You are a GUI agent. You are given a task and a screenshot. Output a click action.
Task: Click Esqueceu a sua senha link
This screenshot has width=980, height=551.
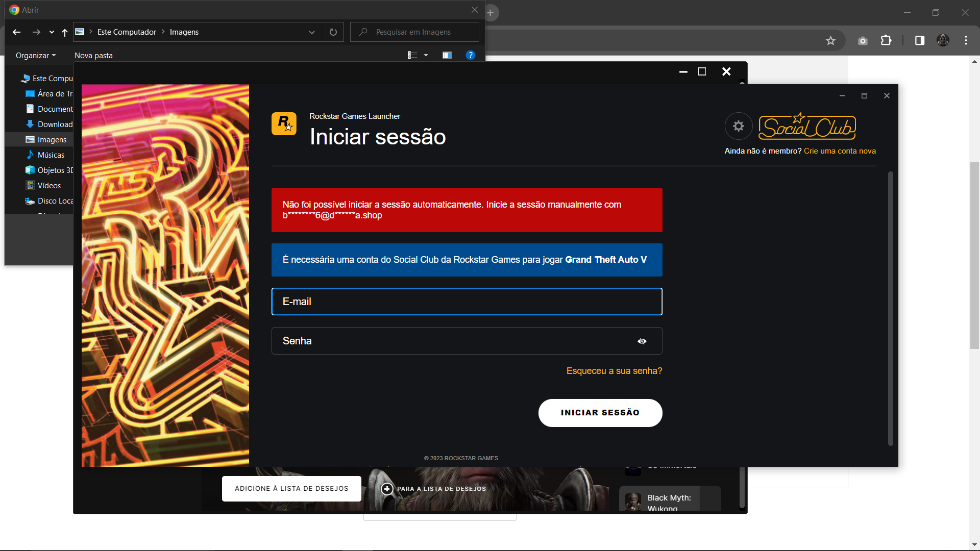[614, 371]
